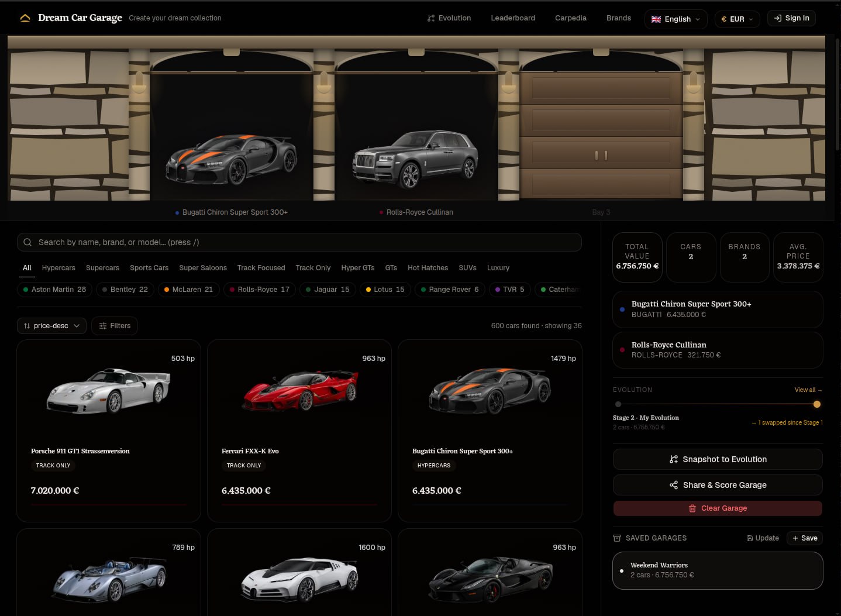Open Carpedia in the top navigation
The height and width of the screenshot is (616, 841).
tap(571, 18)
